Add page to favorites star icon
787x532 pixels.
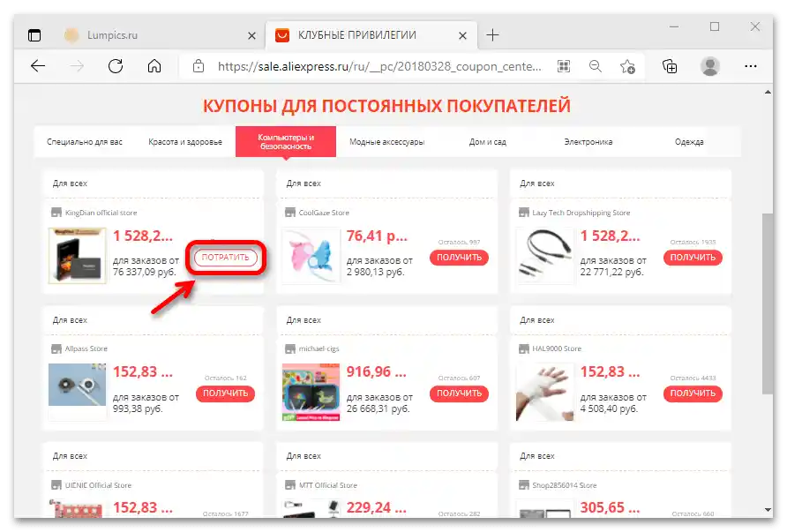point(627,66)
